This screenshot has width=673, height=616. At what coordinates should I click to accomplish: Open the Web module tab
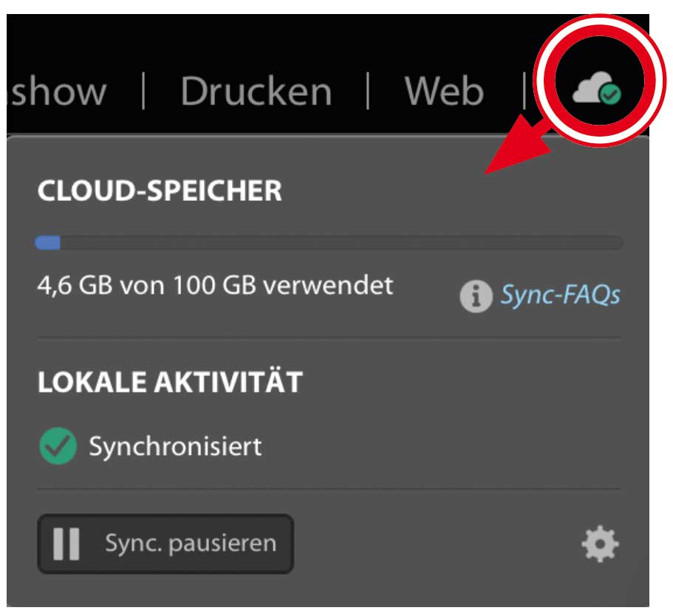pos(444,92)
